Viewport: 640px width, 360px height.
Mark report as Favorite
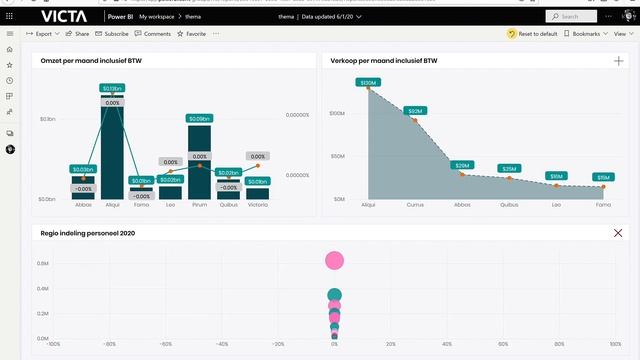point(191,33)
